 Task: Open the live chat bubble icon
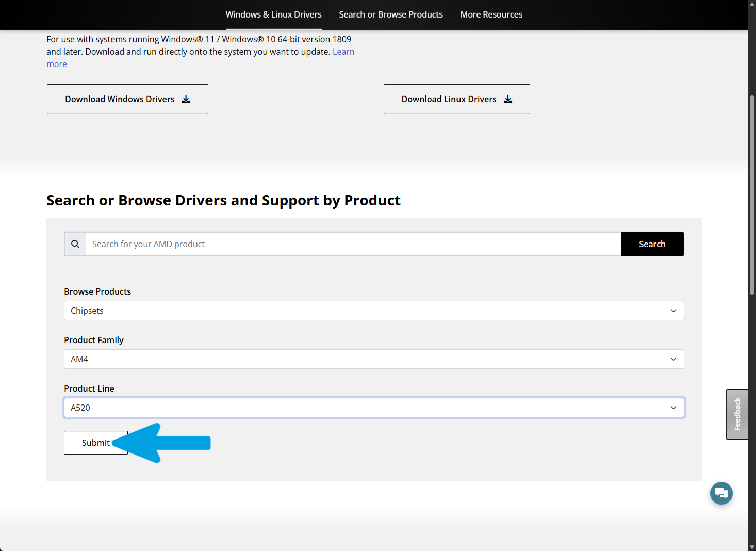click(x=721, y=493)
